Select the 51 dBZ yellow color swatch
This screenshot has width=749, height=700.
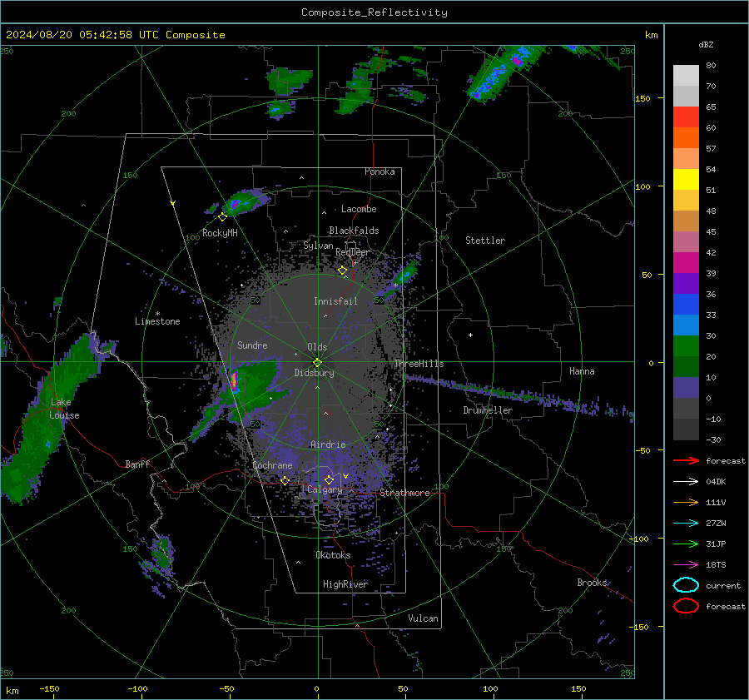pyautogui.click(x=686, y=179)
